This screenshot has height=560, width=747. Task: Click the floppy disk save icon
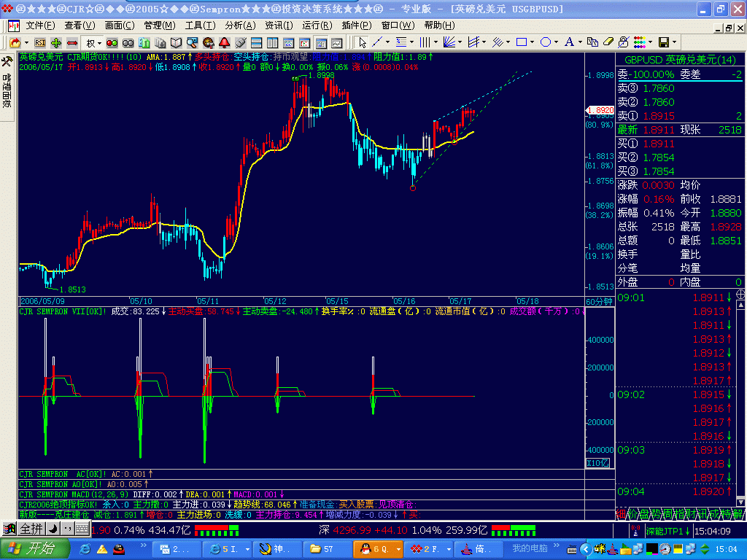pos(664,42)
